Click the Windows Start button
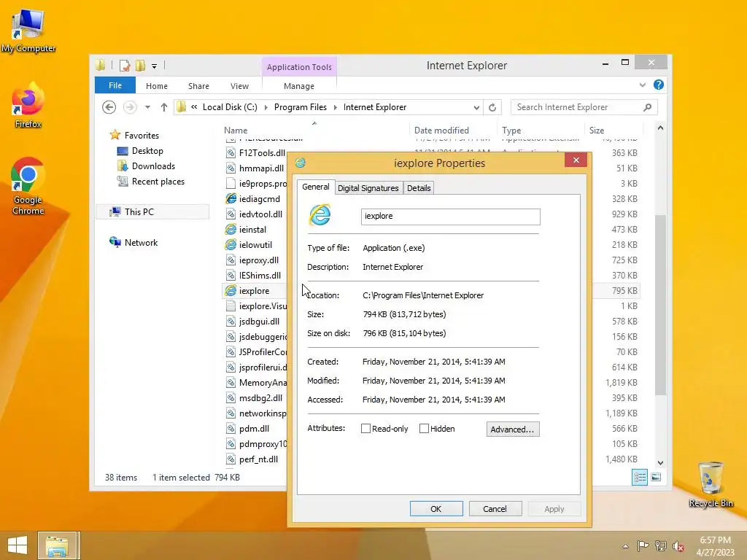The image size is (747, 560). tap(18, 545)
